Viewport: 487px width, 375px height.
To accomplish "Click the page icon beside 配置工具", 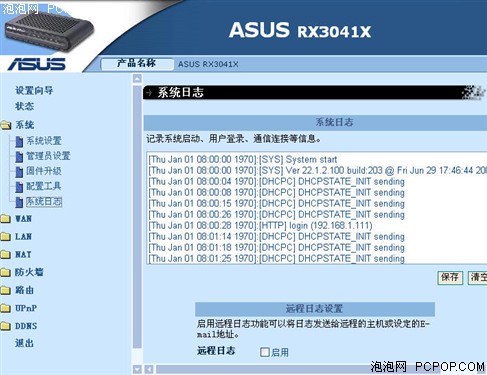I will pyautogui.click(x=19, y=187).
